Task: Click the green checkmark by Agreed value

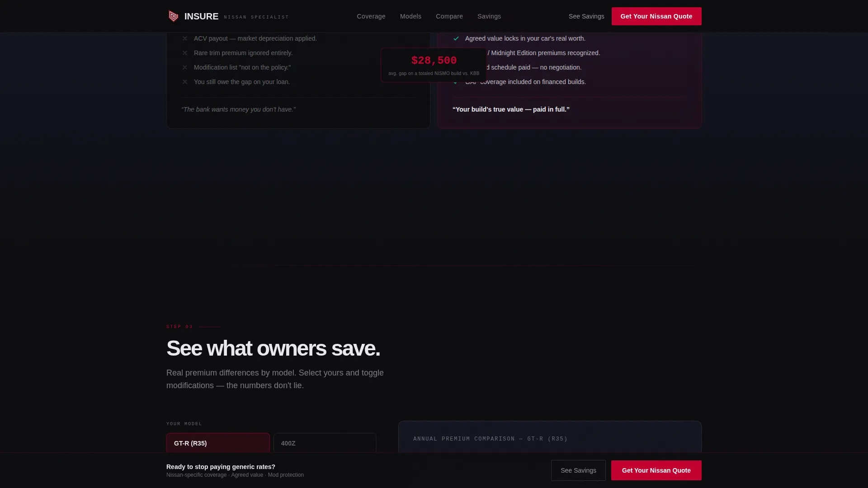Action: coord(456,38)
